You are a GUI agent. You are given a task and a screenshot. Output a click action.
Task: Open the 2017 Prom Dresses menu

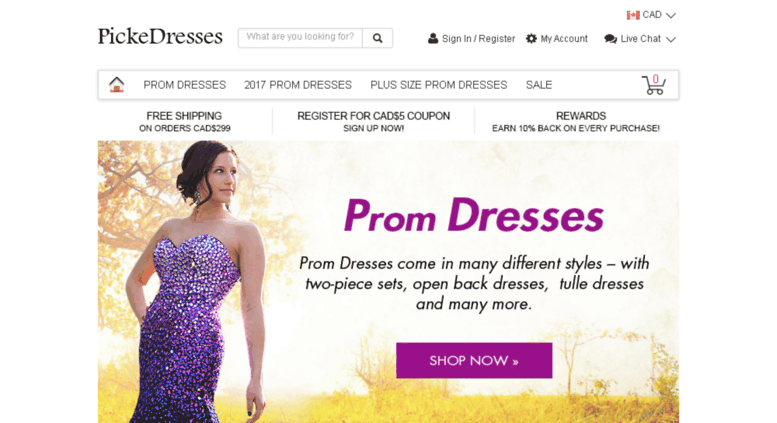coord(298,85)
